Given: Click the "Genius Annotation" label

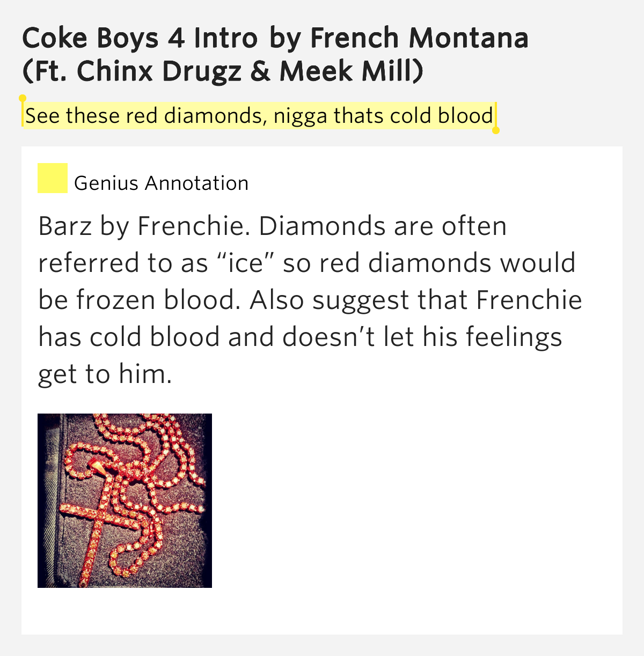Looking at the screenshot, I should pos(162,183).
